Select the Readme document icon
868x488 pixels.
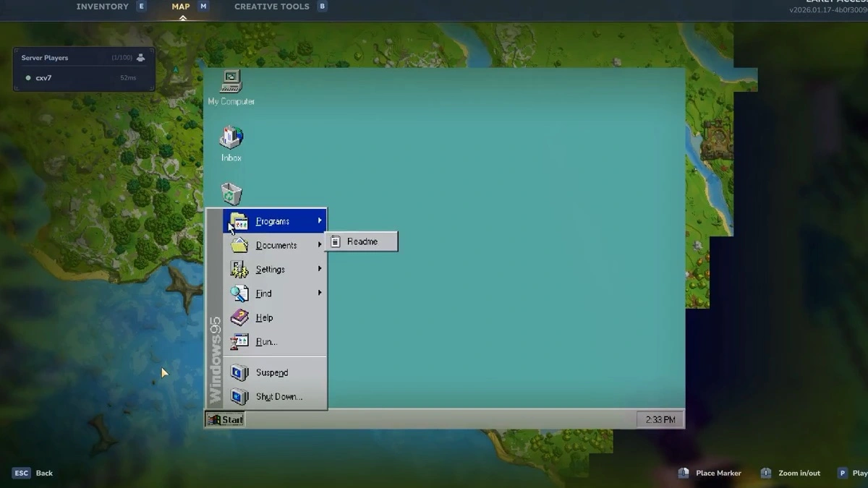pos(336,241)
